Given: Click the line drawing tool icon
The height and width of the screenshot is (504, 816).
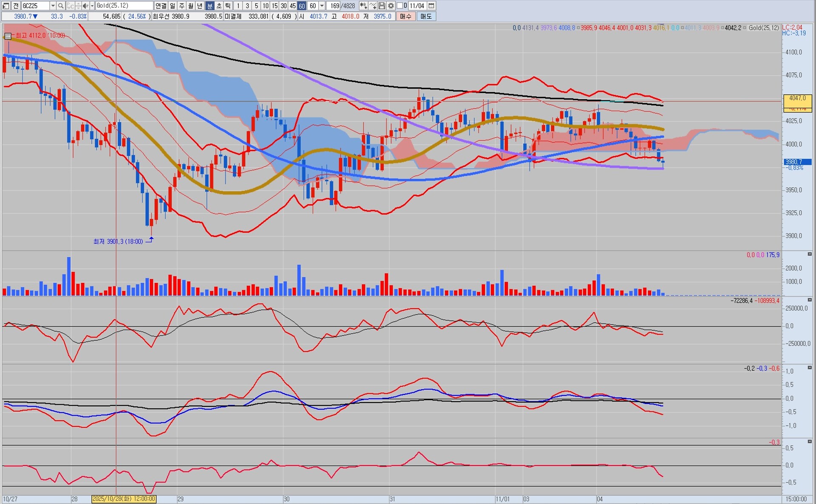Looking at the screenshot, I should coord(373,6).
